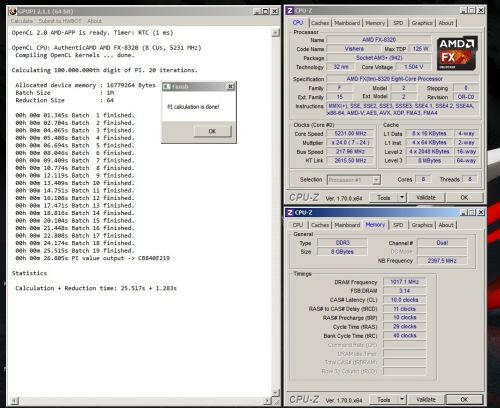Viewport: 500px width, 408px height.
Task: Switch to Mainboard tab in bottom CPU-Z
Action: (x=347, y=225)
